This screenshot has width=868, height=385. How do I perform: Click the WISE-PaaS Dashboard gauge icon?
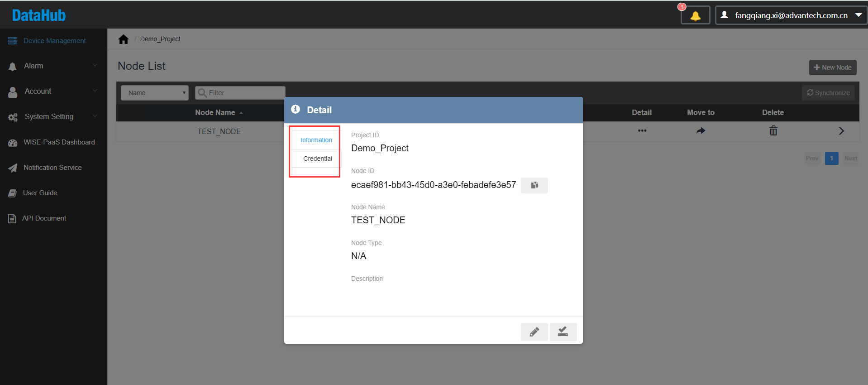point(13,143)
